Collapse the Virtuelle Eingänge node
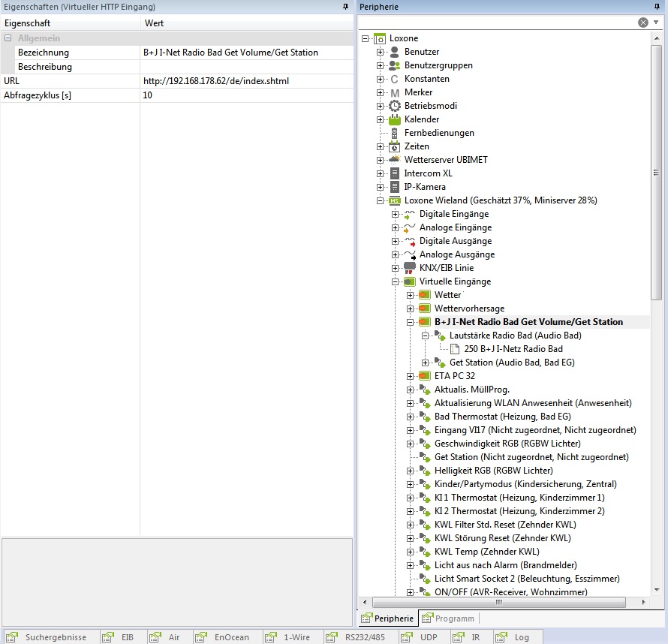Screen dimensions: 668x644 (x=396, y=282)
